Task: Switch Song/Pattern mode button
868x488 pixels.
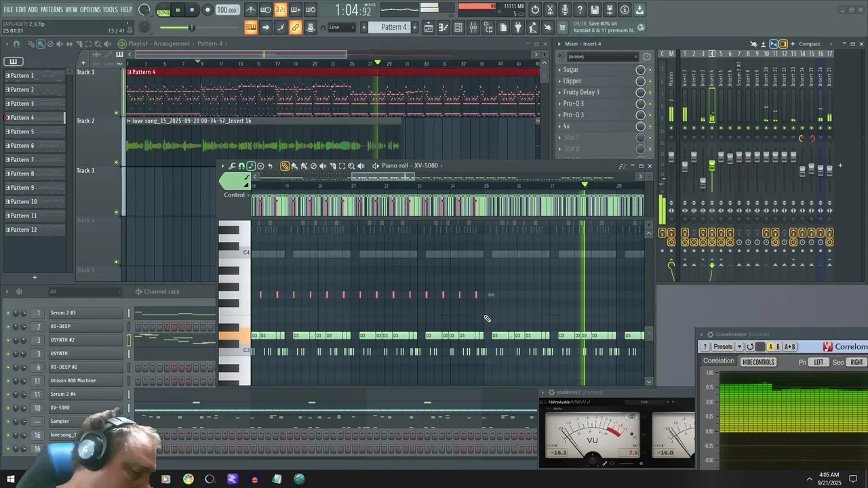Action: (x=163, y=11)
